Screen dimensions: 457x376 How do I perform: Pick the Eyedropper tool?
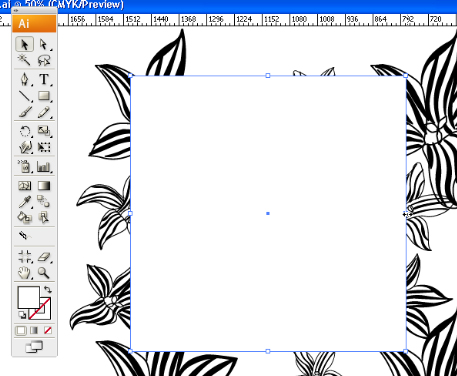click(x=24, y=202)
